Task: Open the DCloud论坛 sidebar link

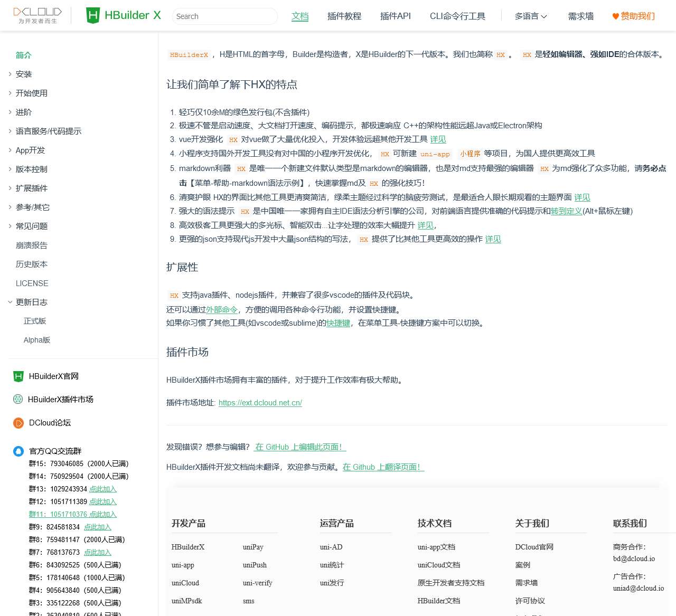Action: pyautogui.click(x=50, y=423)
